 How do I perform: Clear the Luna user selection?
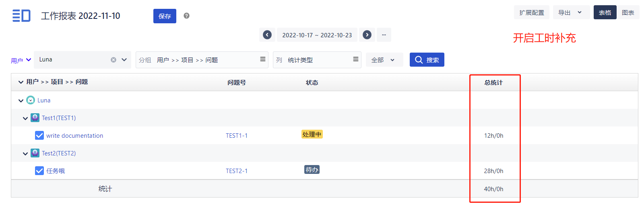pyautogui.click(x=114, y=60)
